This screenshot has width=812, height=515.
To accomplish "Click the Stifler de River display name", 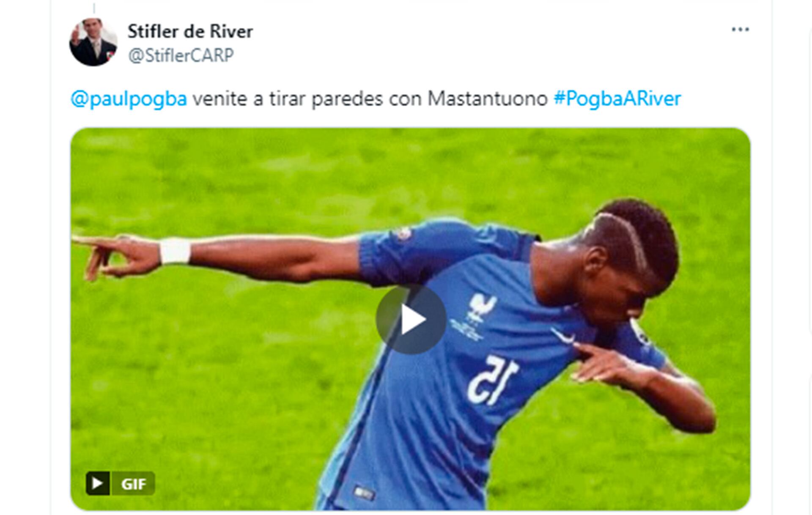I will [x=190, y=31].
